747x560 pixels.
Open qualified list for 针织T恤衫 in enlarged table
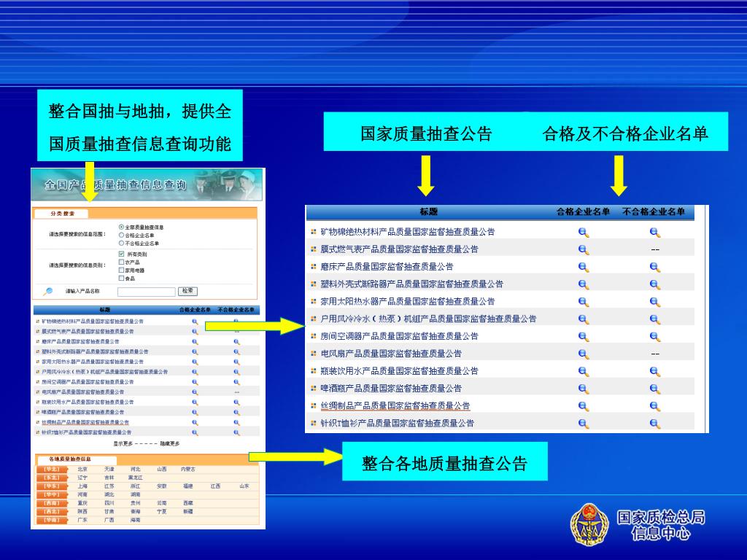coord(584,424)
